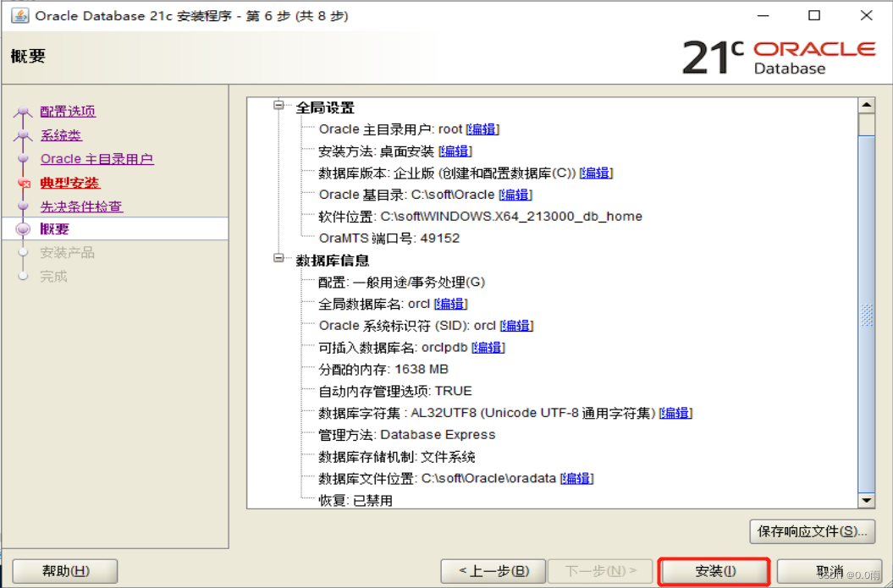Click the 保存响应文件(S)... button
The image size is (893, 588).
click(x=812, y=531)
